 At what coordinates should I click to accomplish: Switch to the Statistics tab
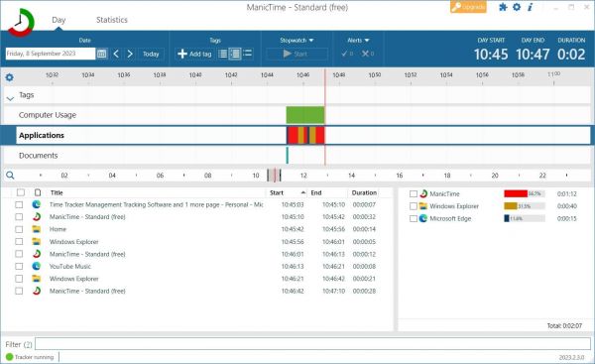pyautogui.click(x=111, y=20)
